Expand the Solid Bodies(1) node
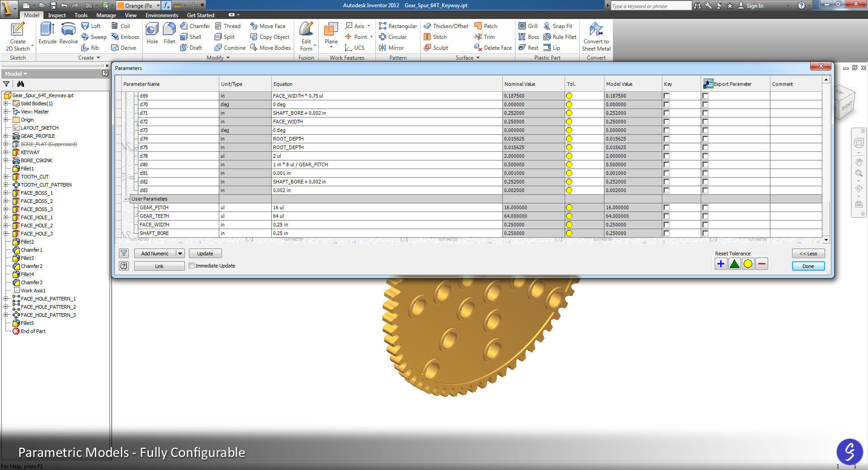 coord(6,103)
